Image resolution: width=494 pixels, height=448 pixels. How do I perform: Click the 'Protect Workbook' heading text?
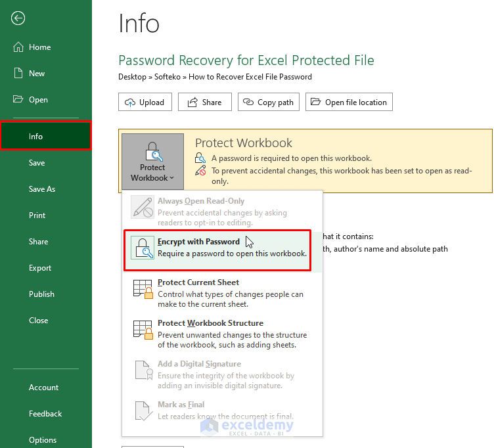click(244, 143)
